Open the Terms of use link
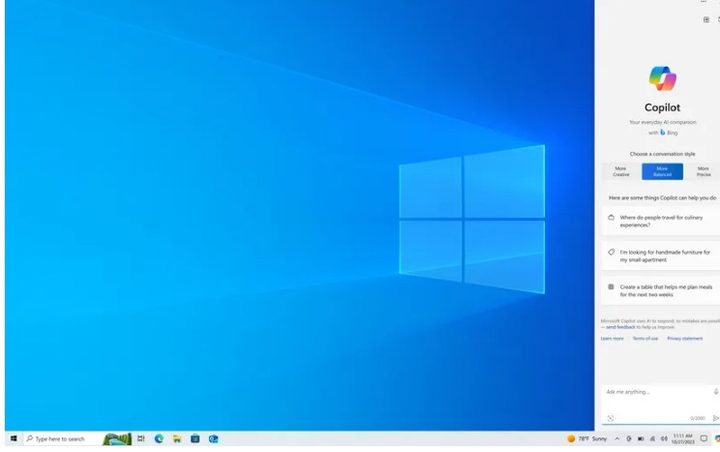Image resolution: width=720 pixels, height=452 pixels. click(645, 339)
